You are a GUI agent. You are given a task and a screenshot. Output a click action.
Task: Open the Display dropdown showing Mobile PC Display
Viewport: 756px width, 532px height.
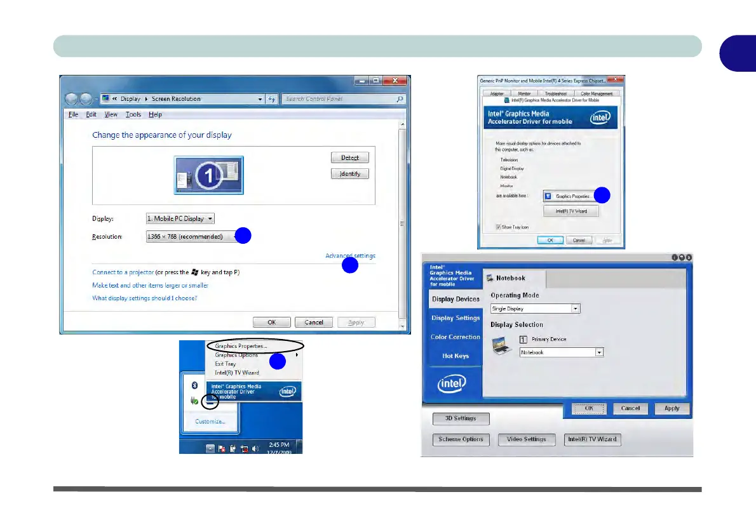[x=180, y=219]
